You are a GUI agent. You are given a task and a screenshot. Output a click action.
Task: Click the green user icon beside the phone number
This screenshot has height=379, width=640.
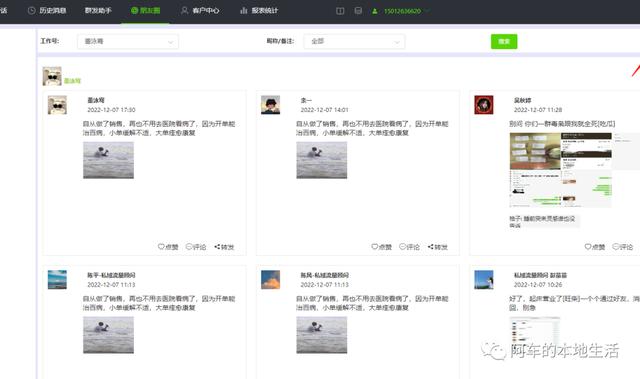[x=375, y=11]
